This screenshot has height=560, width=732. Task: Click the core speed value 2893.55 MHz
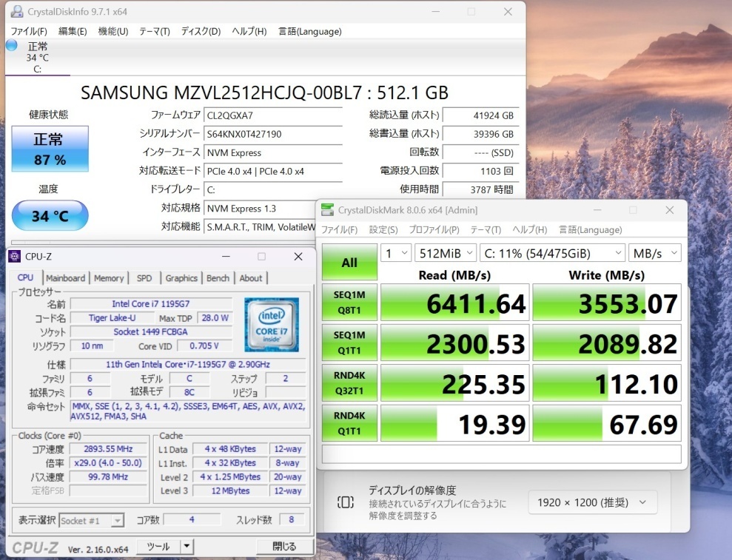point(108,449)
